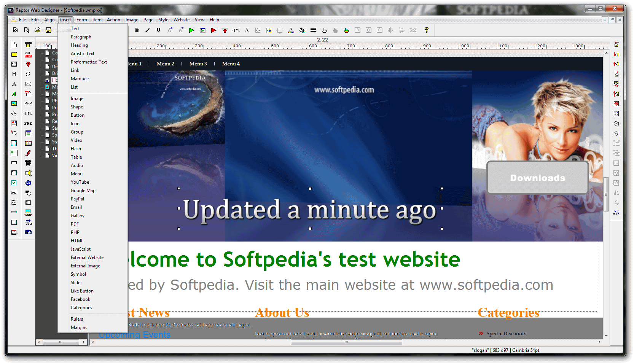Click the Open folder icon in toolbar
Image resolution: width=634 pixels, height=364 pixels.
point(37,30)
